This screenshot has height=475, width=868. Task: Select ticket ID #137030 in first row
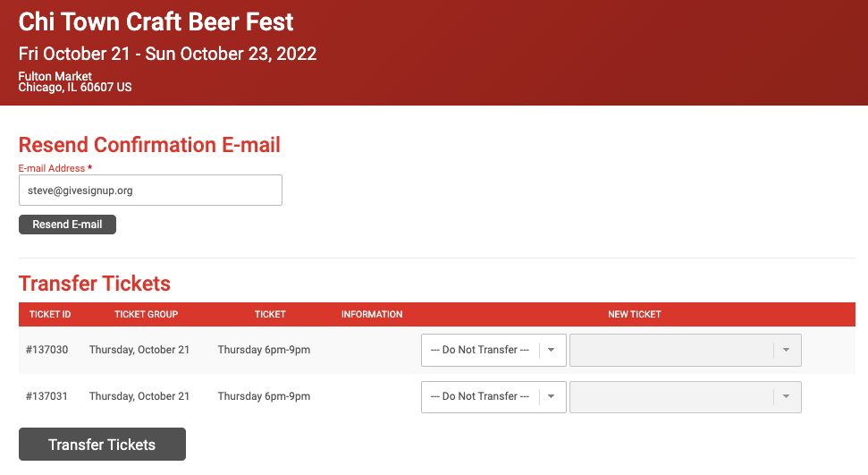click(47, 350)
